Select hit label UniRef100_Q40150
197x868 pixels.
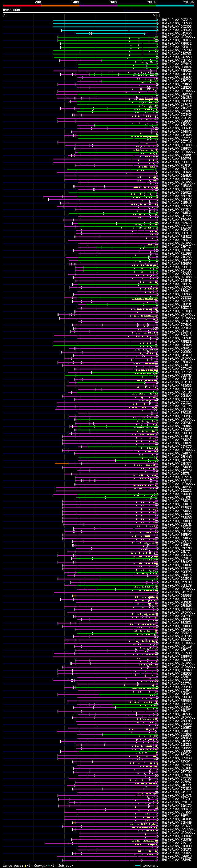tap(177, 460)
